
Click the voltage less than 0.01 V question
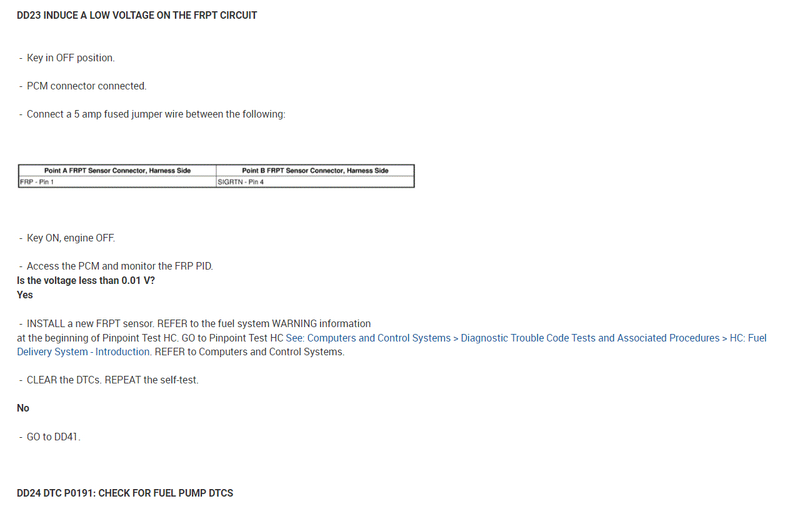86,281
